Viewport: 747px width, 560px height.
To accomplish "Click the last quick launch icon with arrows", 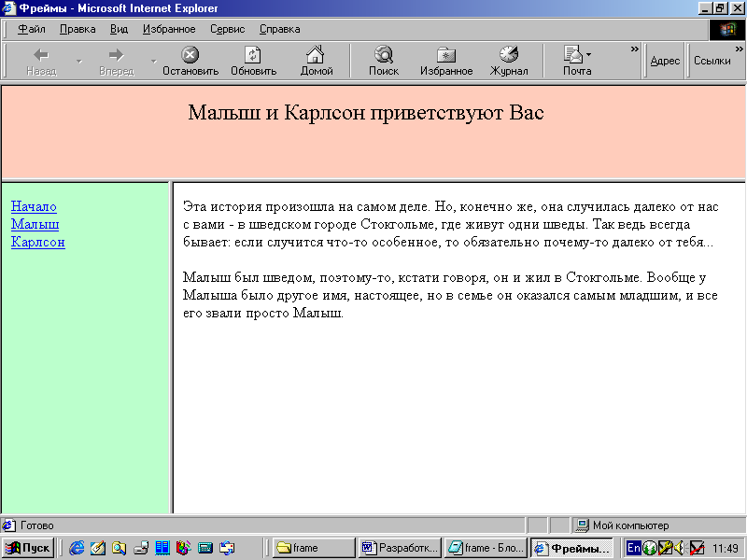I will (227, 548).
